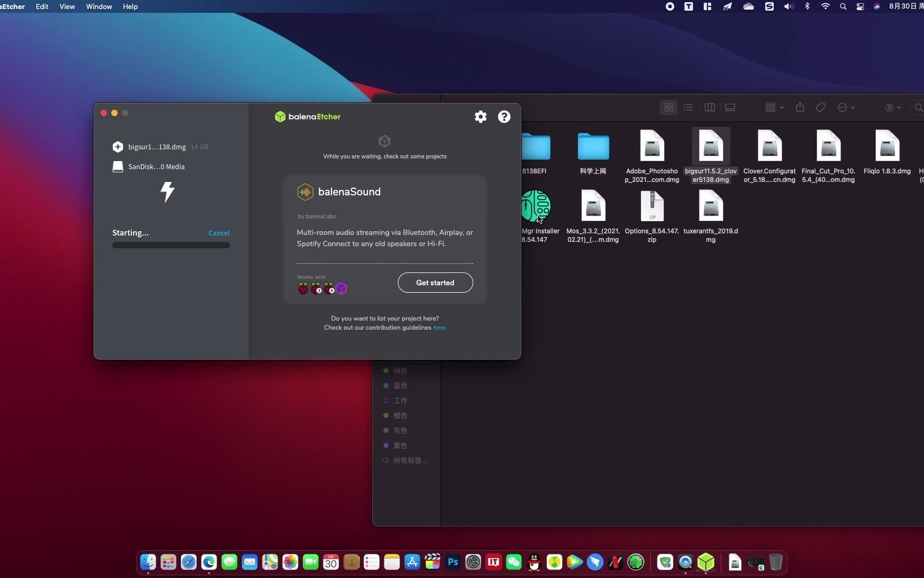Select the gray tag 灰色 in Finder sidebar
This screenshot has height=578, width=924.
(395, 430)
